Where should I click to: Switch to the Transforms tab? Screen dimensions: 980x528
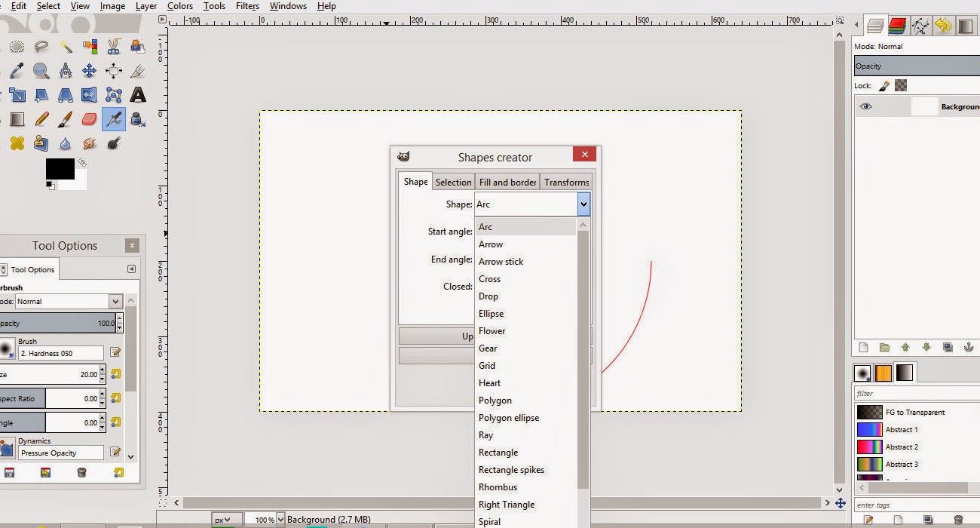click(566, 182)
